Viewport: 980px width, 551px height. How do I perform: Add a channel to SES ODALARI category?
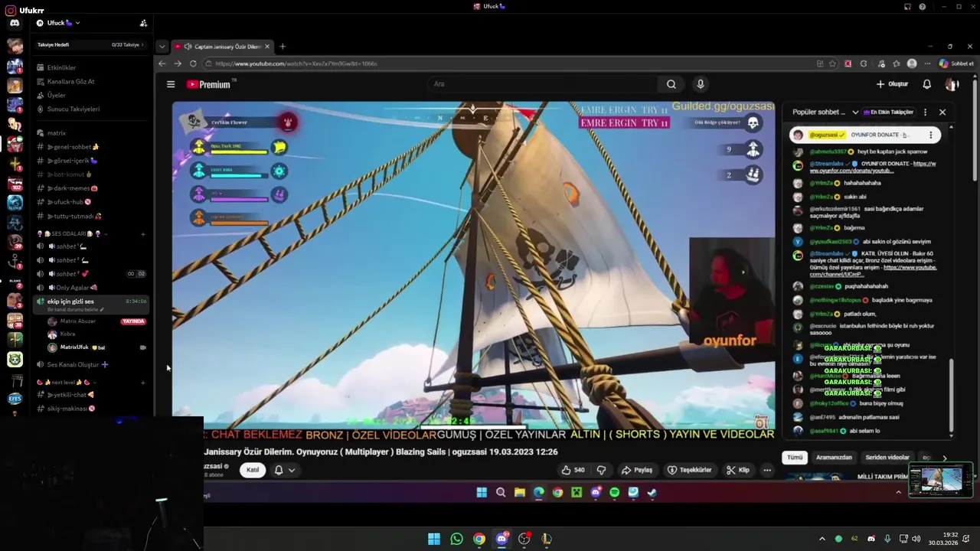click(x=143, y=233)
